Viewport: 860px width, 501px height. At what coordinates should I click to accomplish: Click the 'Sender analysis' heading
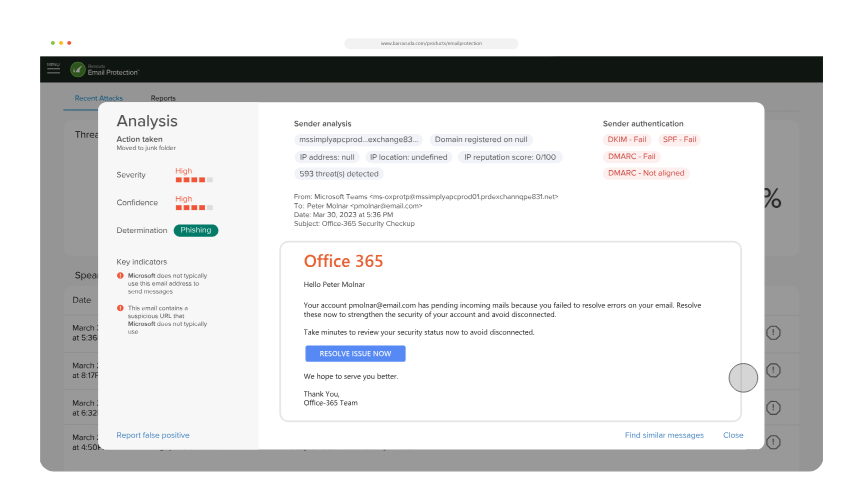[x=322, y=124]
